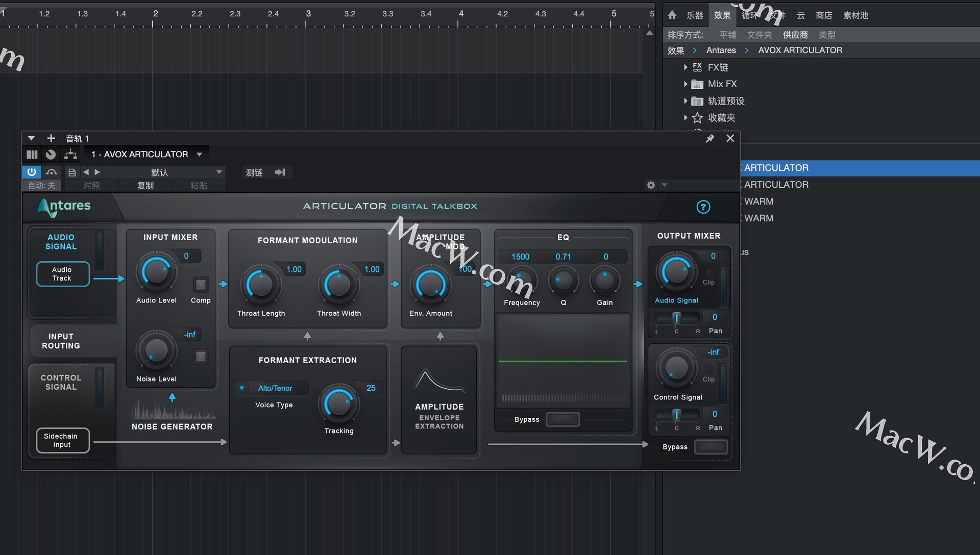Screen dimensions: 980x555
Task: Toggle the Comp button in Input Mixer
Action: (x=201, y=285)
